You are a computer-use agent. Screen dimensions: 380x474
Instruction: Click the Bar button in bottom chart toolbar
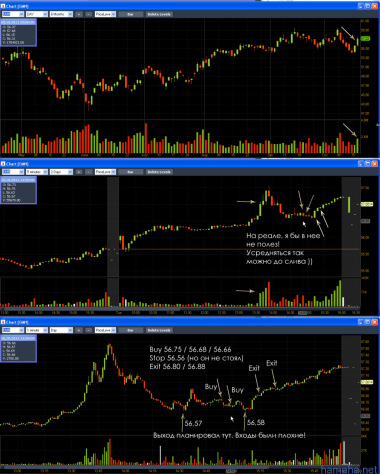coord(130,330)
